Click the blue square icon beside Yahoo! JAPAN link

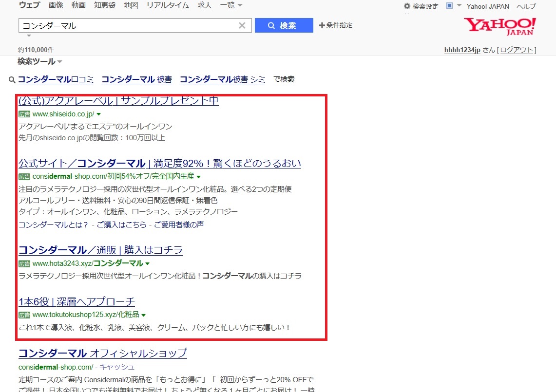point(449,6)
